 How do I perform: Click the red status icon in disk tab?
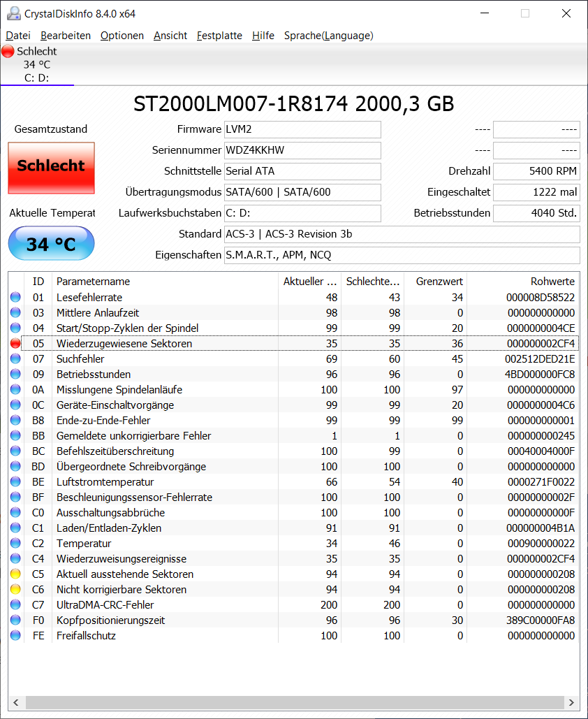pyautogui.click(x=8, y=51)
